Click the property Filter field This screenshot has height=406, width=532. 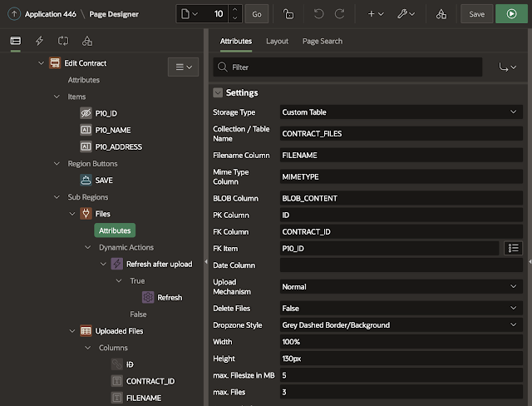[347, 67]
